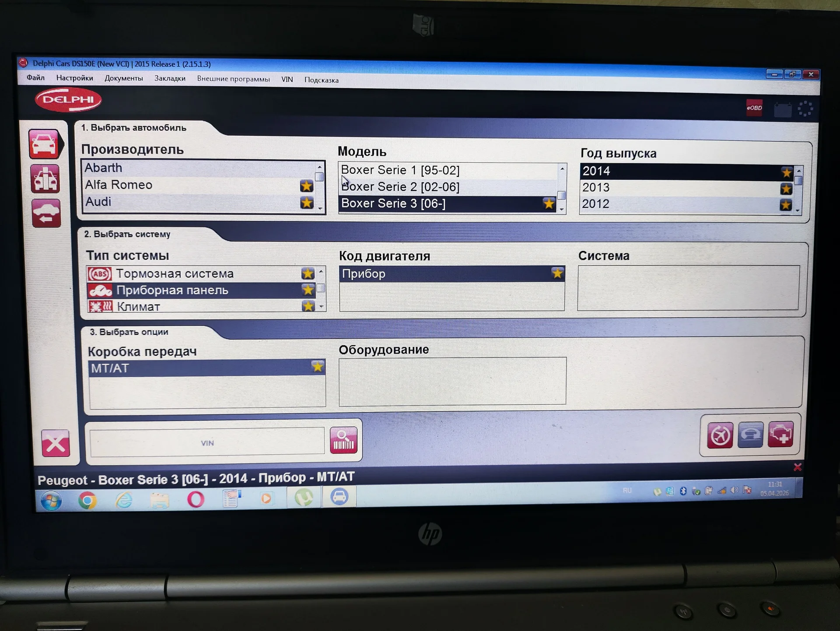The width and height of the screenshot is (840, 631).
Task: Click the VIN input field
Action: (x=207, y=442)
